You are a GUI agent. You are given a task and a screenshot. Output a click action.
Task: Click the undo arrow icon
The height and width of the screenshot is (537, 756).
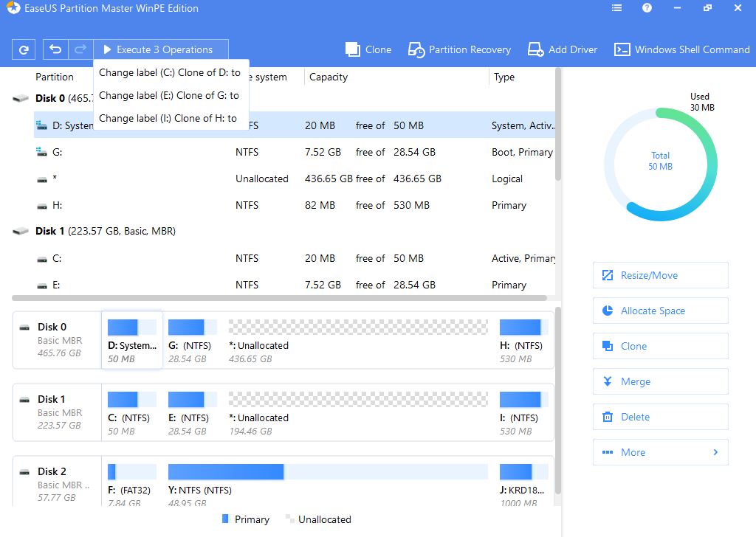[55, 50]
